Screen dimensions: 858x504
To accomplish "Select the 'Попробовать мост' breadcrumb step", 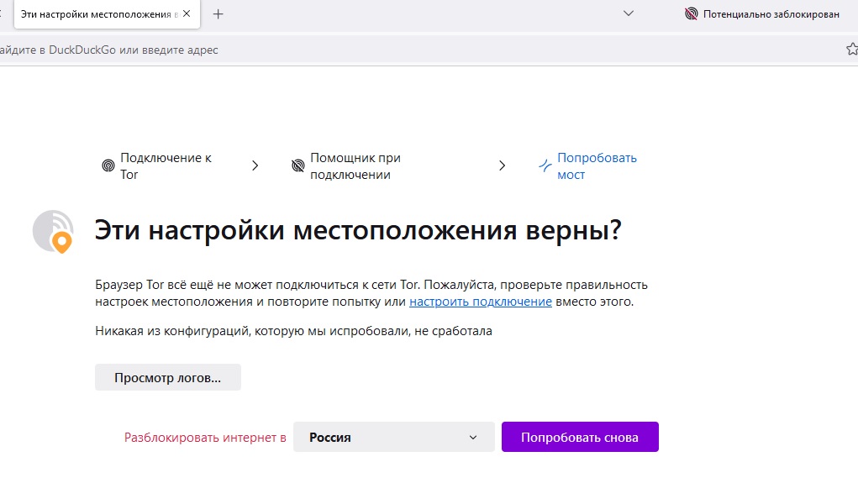I will coord(597,165).
